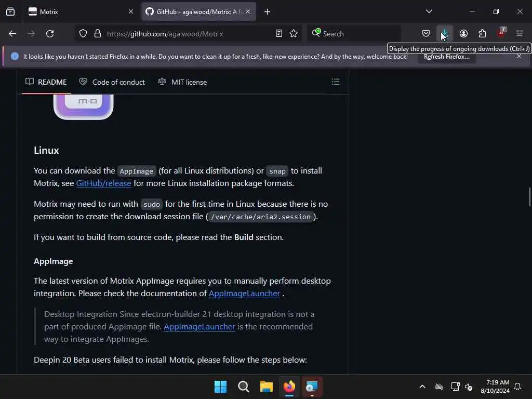The width and height of the screenshot is (532, 399).
Task: Open the Extensions puzzle icon
Action: [483, 34]
